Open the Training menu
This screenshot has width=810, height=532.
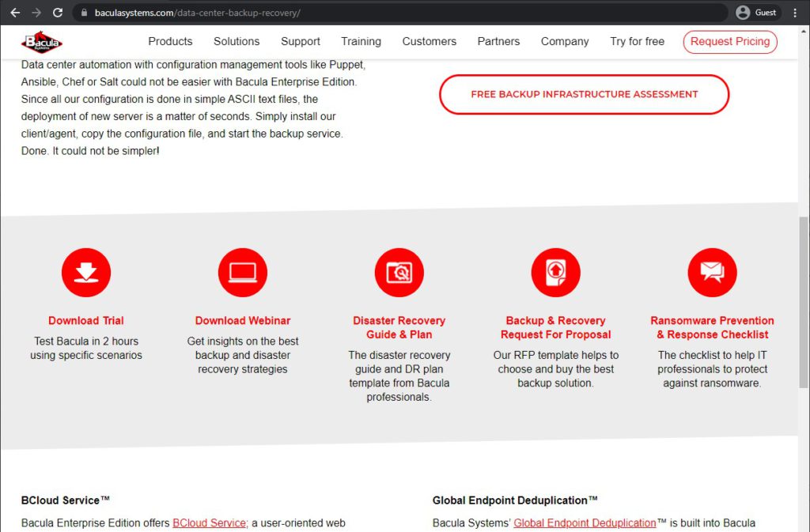(x=361, y=41)
